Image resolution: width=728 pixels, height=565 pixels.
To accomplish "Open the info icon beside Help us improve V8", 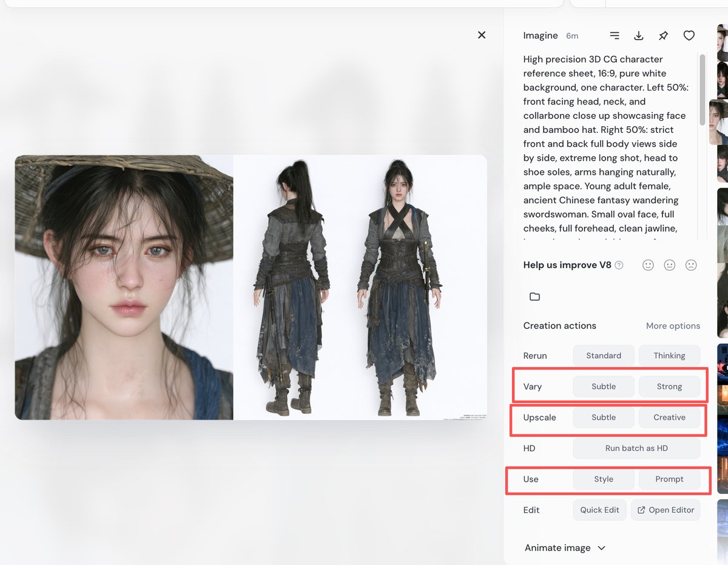I will click(x=619, y=265).
